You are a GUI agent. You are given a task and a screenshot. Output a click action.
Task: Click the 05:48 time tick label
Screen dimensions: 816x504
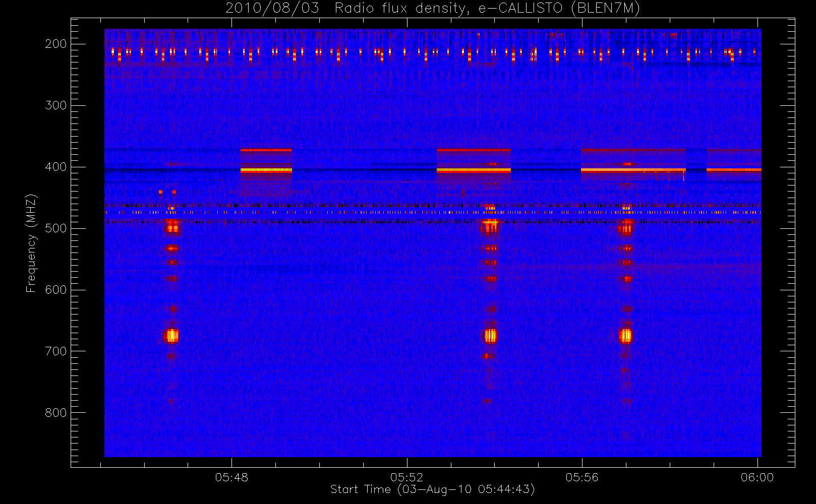(x=231, y=477)
